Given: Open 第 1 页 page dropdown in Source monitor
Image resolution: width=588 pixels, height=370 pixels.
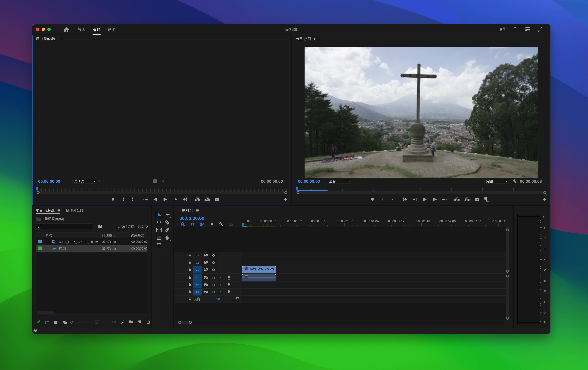Looking at the screenshot, I should [x=85, y=181].
